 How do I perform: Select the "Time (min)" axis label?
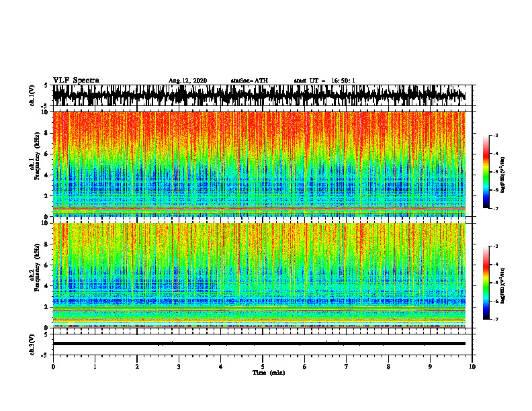point(269,373)
